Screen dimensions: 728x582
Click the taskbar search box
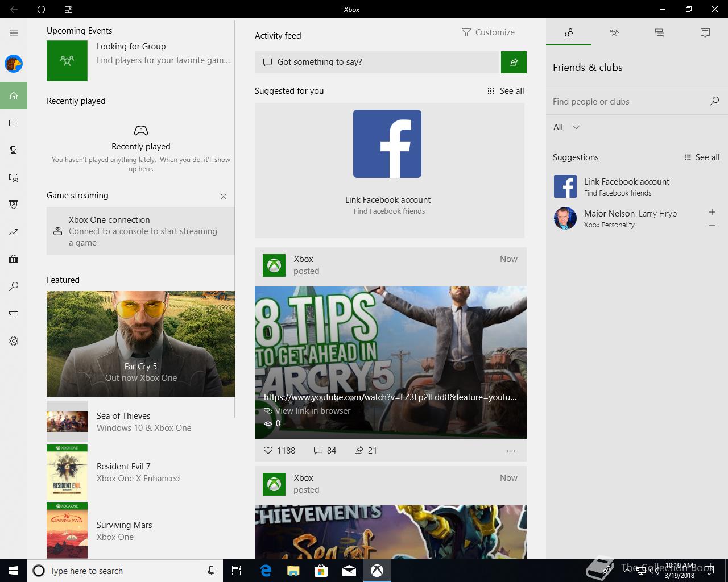point(125,571)
